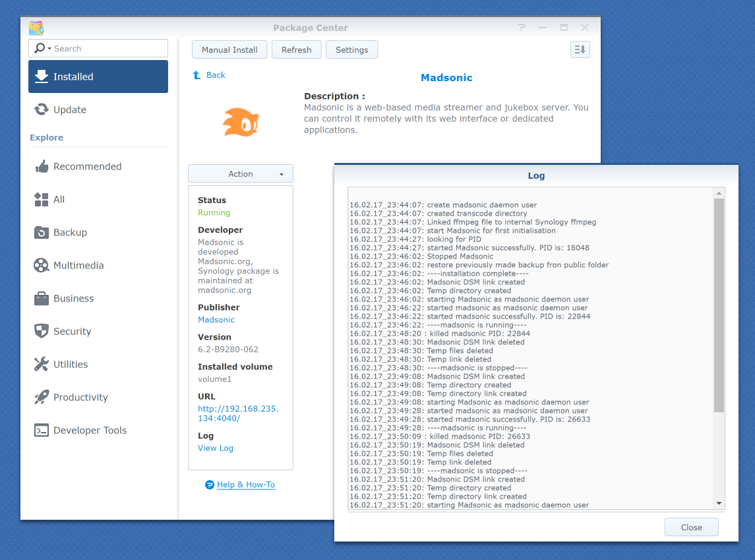Click the version 6.2-B9280-062 text
Viewport: 755px width, 560px height.
pyautogui.click(x=228, y=350)
